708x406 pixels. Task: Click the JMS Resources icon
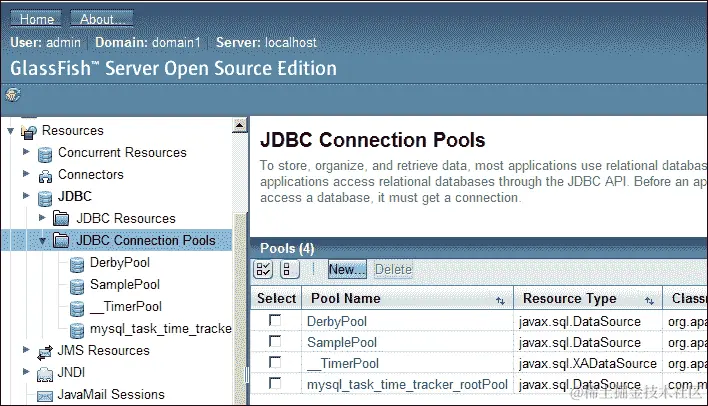[45, 352]
